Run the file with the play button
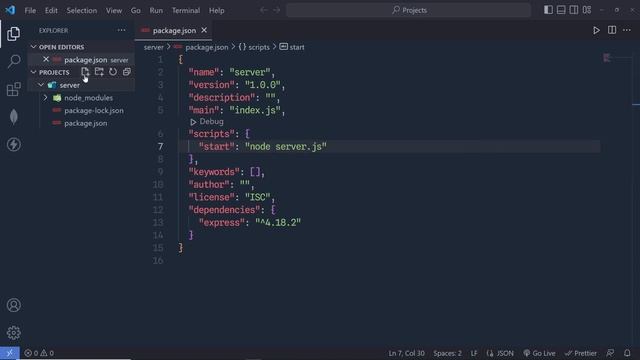This screenshot has height=360, width=640. [x=596, y=30]
